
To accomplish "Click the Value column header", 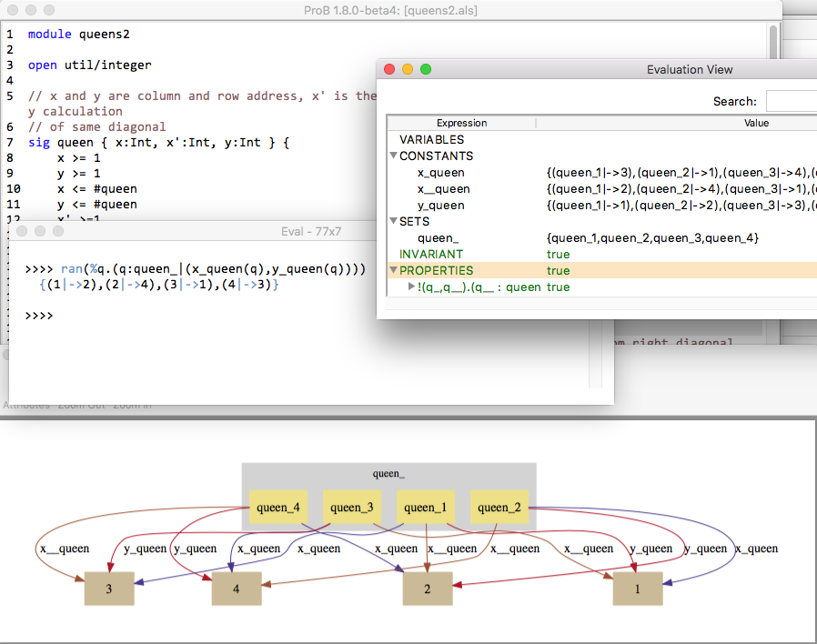I will 755,123.
